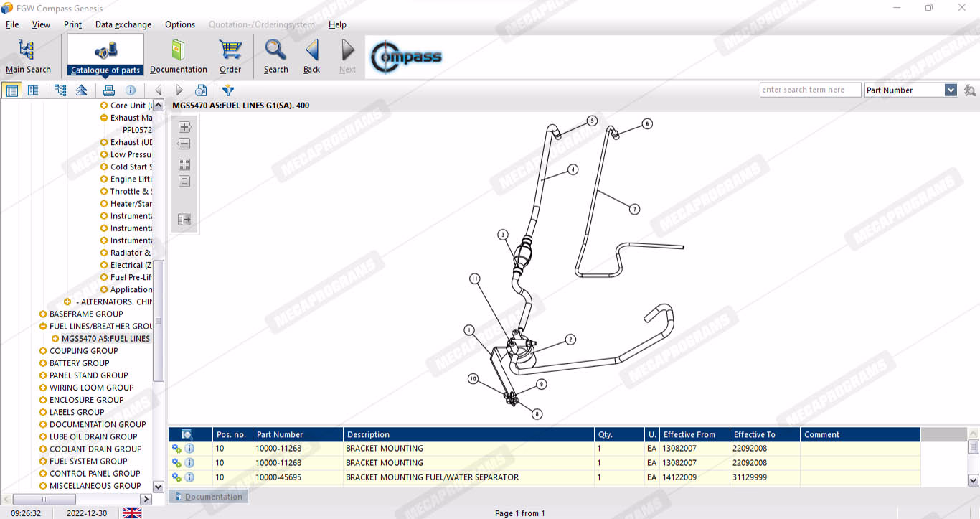The height and width of the screenshot is (519, 980).
Task: Collapse the Exhaust Ma node with minus icon
Action: [104, 118]
